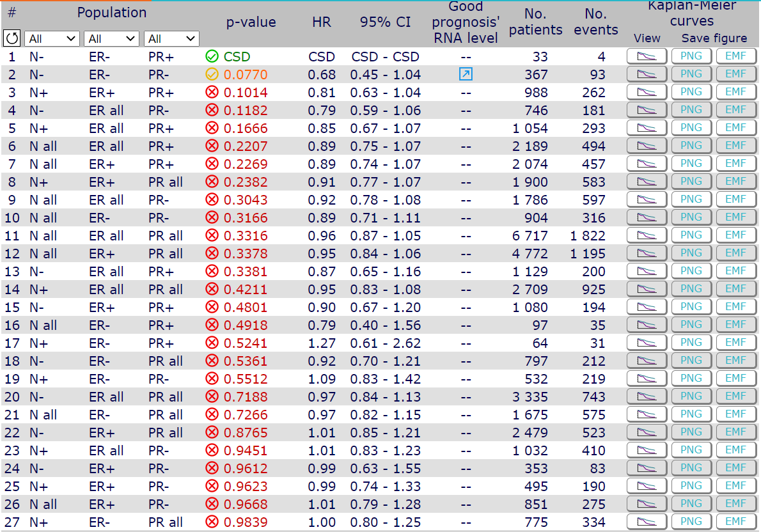761x532 pixels.
Task: Save row 18 figure as EMF
Action: (736, 361)
